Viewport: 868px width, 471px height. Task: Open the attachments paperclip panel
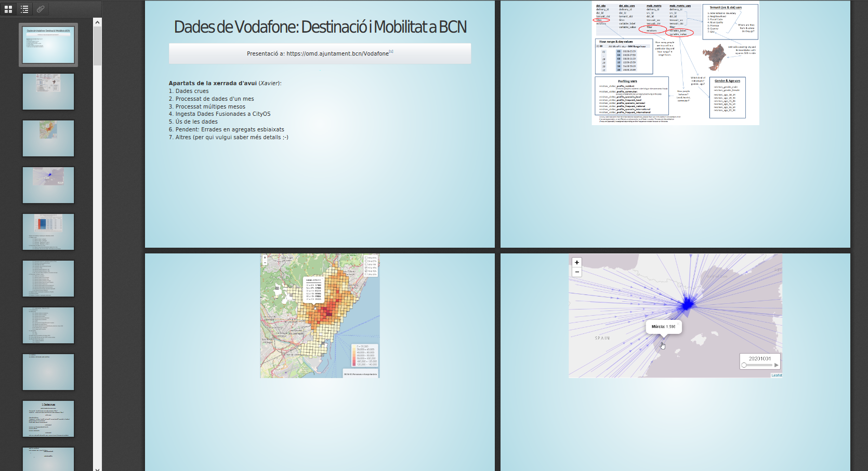tap(41, 9)
